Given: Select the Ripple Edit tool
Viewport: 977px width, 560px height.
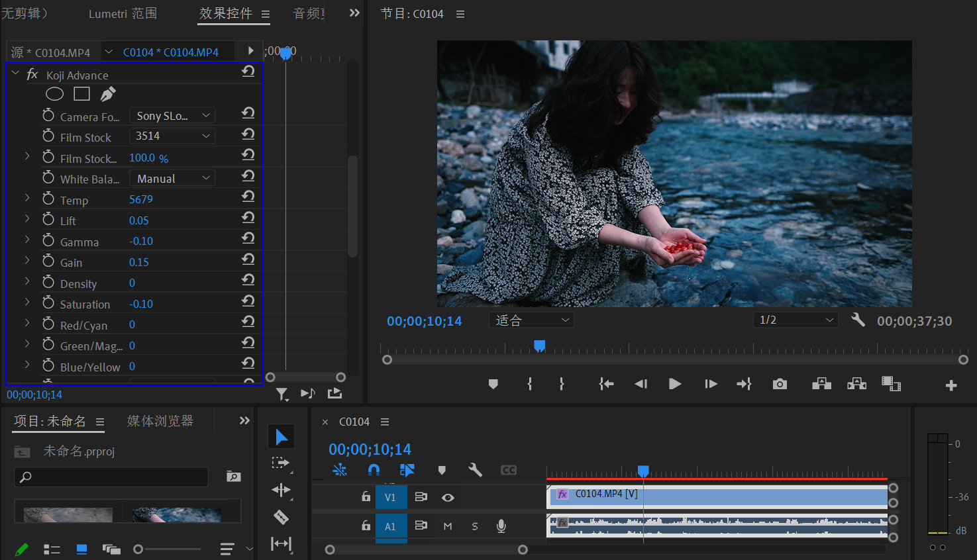Looking at the screenshot, I should (282, 490).
